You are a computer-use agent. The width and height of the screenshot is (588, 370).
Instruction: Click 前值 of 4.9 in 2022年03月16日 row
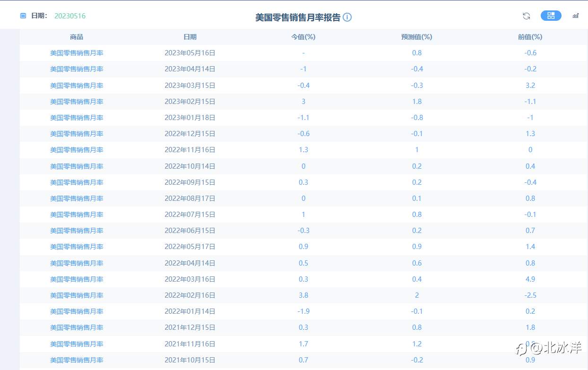tap(530, 279)
